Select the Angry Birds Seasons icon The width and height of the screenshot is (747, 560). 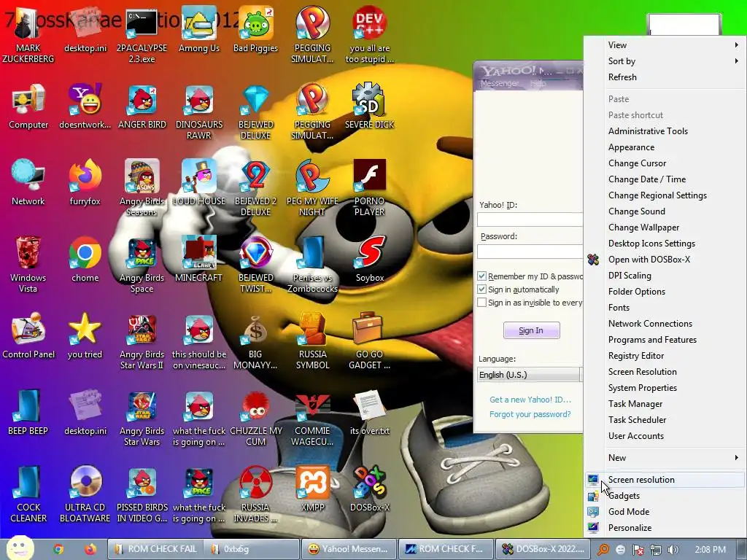pyautogui.click(x=142, y=188)
